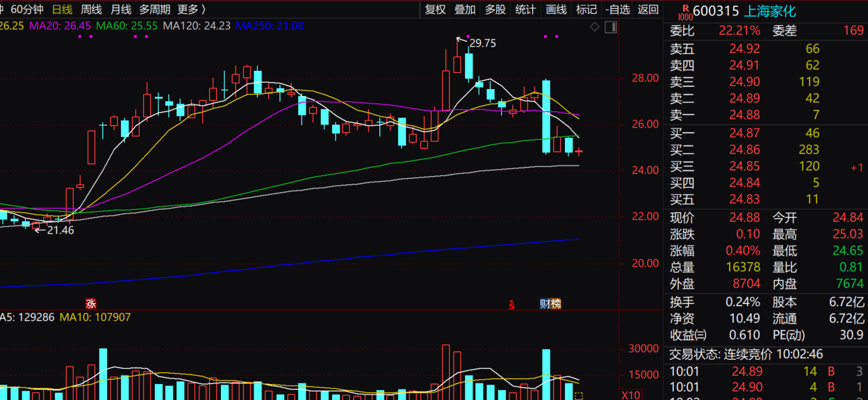
Task: Click the 29.75 high price arrow label
Action: tap(482, 43)
